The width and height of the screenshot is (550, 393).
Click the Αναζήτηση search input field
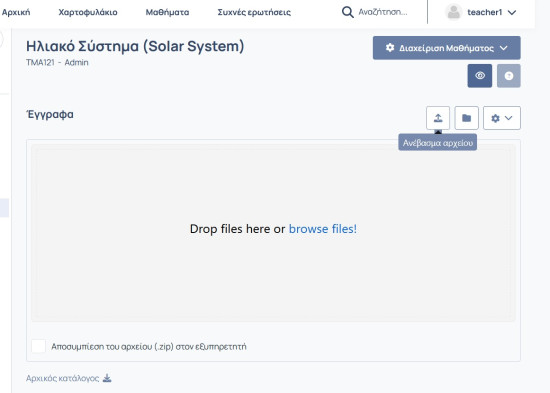(x=389, y=12)
